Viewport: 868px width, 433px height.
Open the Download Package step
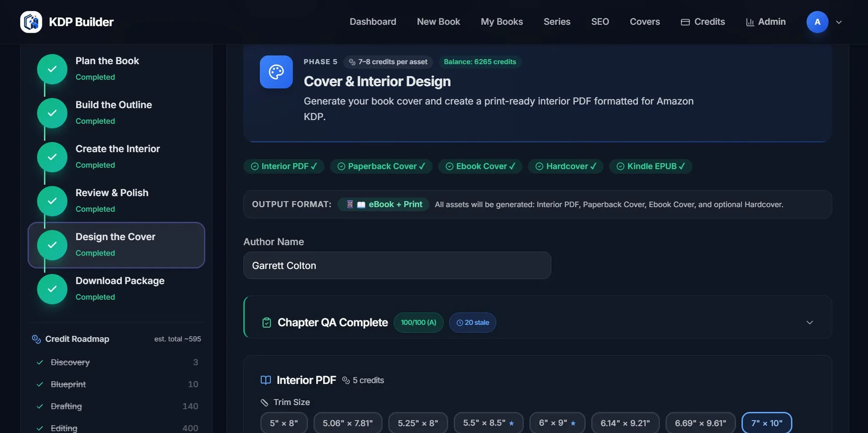coord(116,289)
